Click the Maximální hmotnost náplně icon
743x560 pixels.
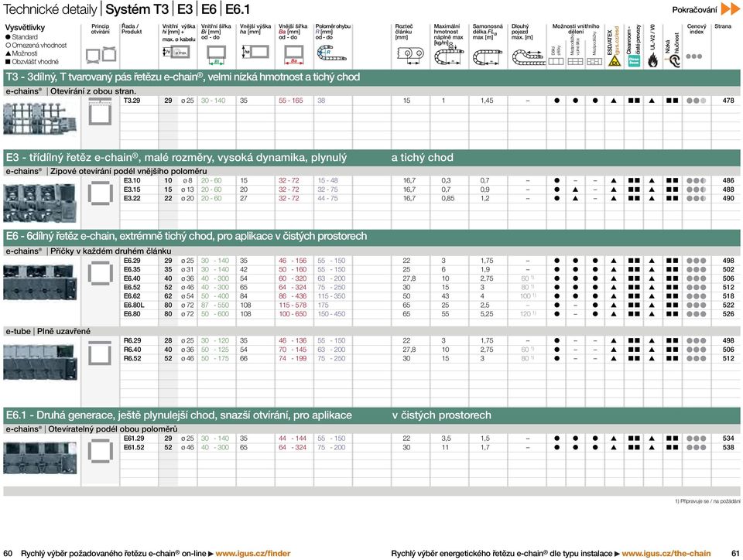449,54
